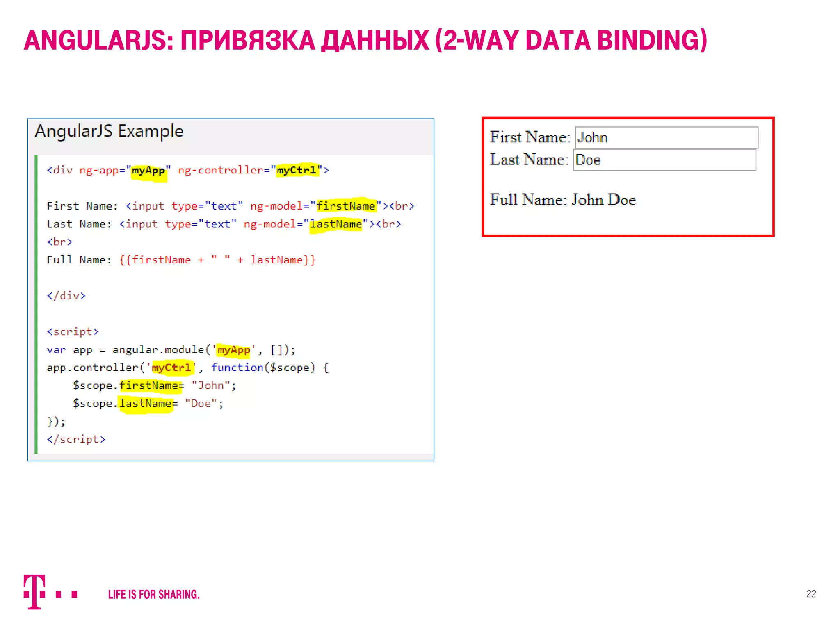Viewport: 840px width, 630px height.
Task: Click the 'First Name:' label in the result box
Action: tap(530, 137)
